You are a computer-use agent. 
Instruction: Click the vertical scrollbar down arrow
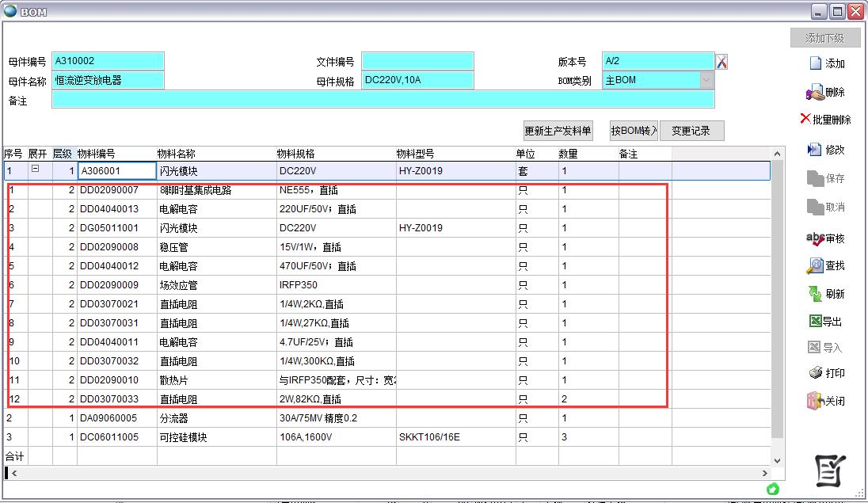[776, 460]
